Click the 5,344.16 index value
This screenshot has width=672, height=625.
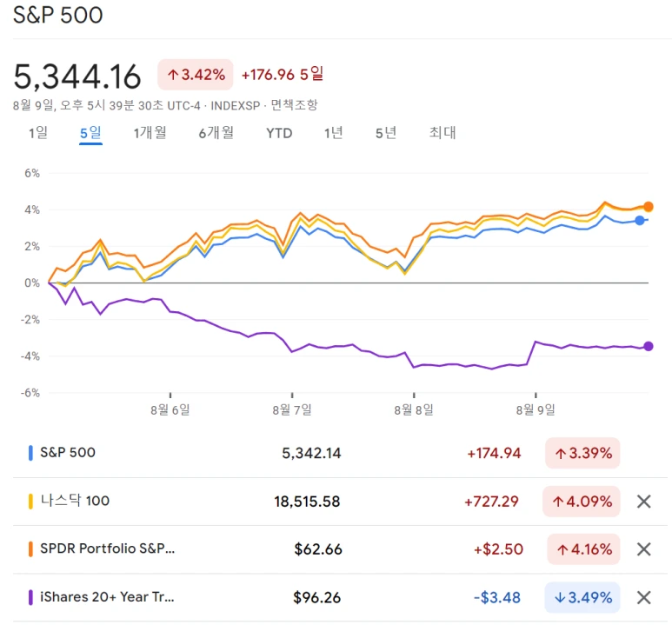point(77,76)
